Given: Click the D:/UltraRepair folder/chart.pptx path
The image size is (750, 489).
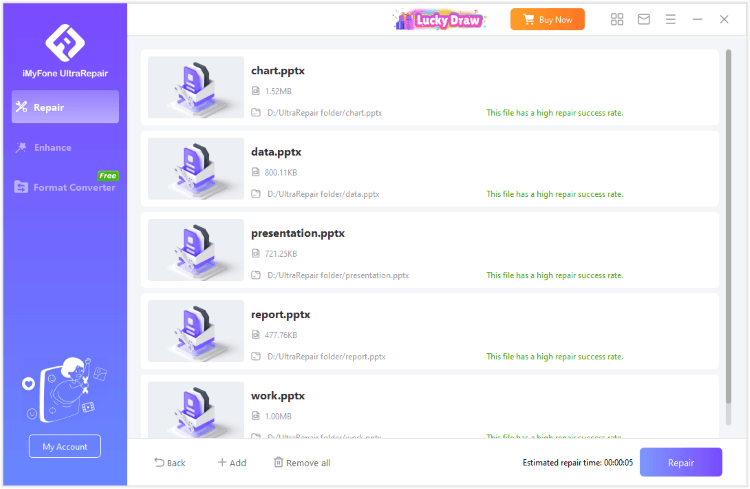Looking at the screenshot, I should coord(325,113).
